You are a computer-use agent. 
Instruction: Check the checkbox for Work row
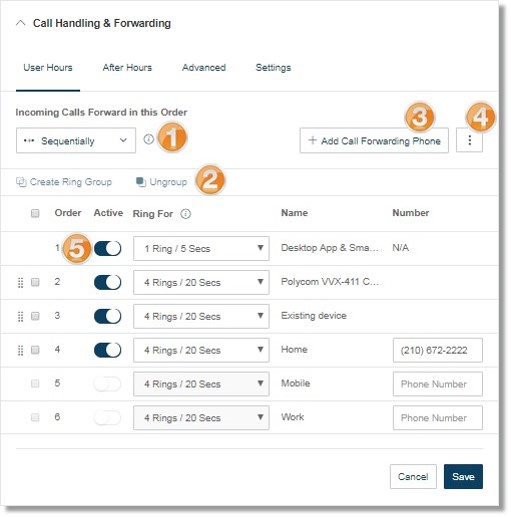[x=35, y=418]
